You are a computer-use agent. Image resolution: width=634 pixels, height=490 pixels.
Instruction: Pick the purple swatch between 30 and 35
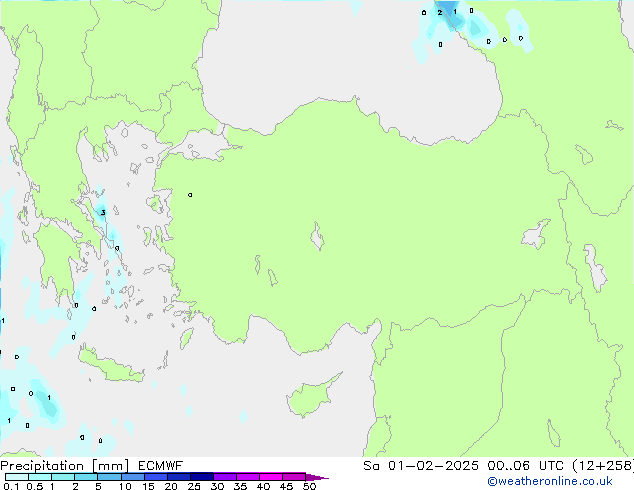(x=225, y=477)
